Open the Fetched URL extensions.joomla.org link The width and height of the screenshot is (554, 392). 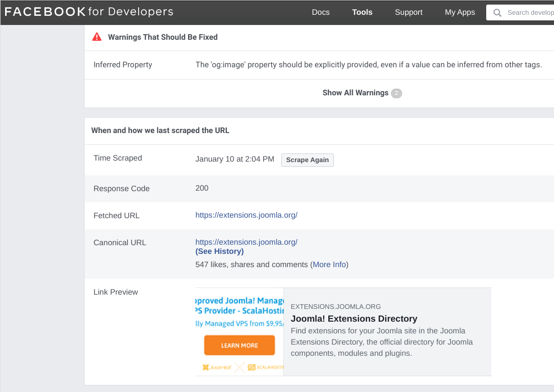[x=246, y=215]
